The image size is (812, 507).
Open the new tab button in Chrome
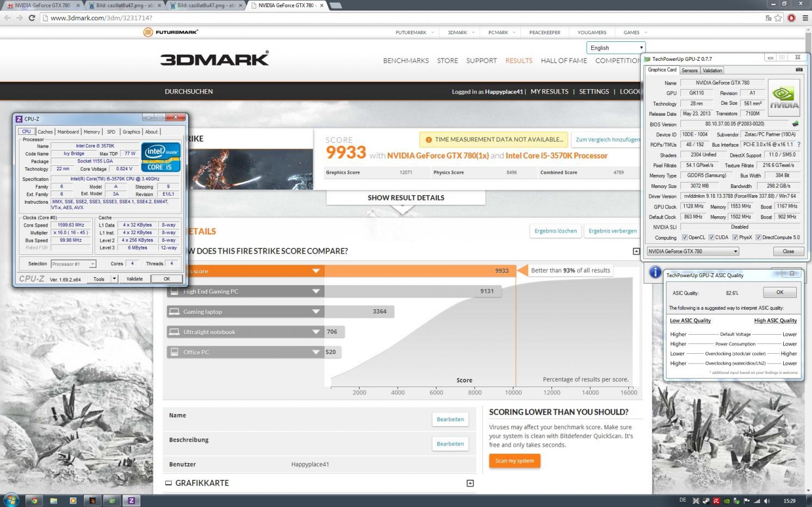(336, 5)
